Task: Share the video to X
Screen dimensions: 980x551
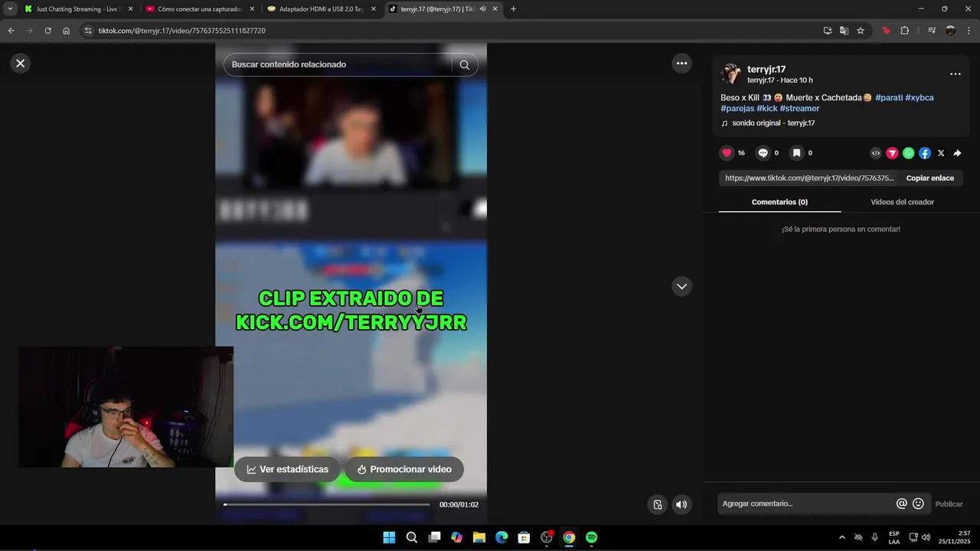Action: tap(941, 153)
